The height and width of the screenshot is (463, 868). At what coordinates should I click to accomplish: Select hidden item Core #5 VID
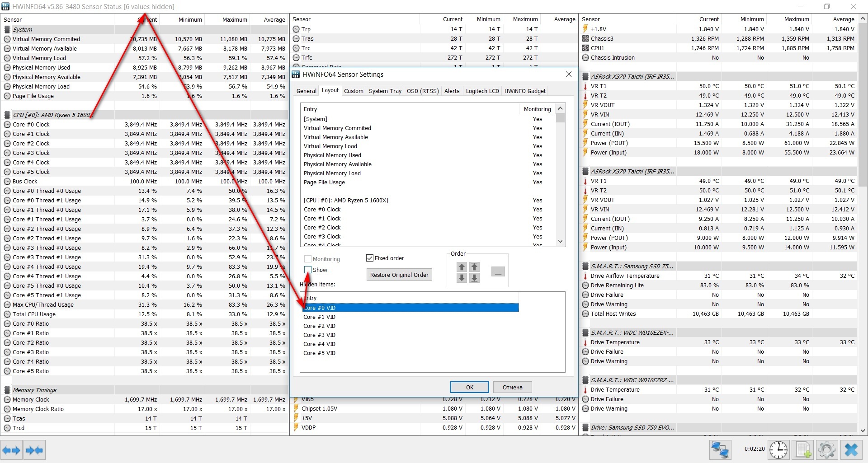(x=410, y=353)
